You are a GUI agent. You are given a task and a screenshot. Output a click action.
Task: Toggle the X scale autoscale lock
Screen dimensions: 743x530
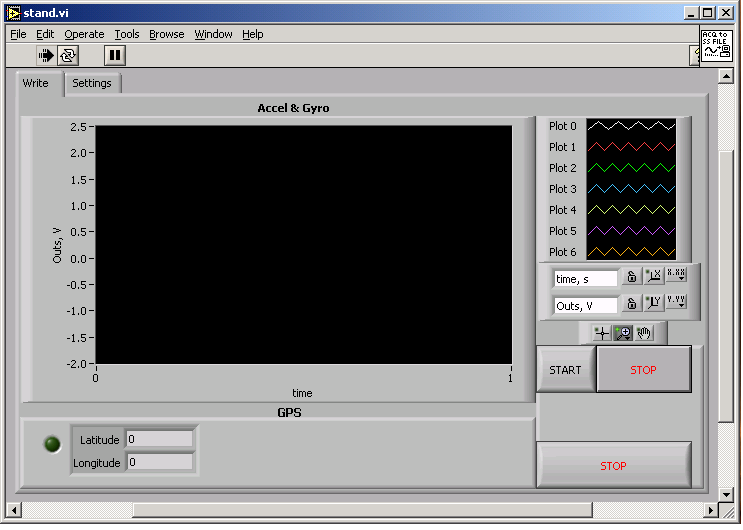click(x=632, y=276)
